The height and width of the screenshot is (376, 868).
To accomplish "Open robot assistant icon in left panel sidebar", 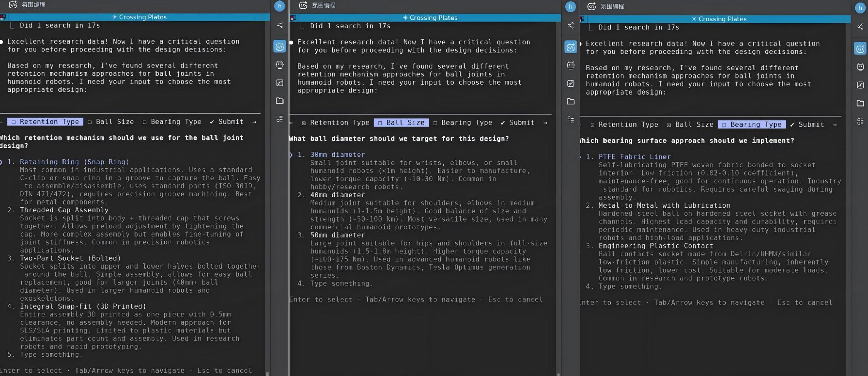I will 280,65.
